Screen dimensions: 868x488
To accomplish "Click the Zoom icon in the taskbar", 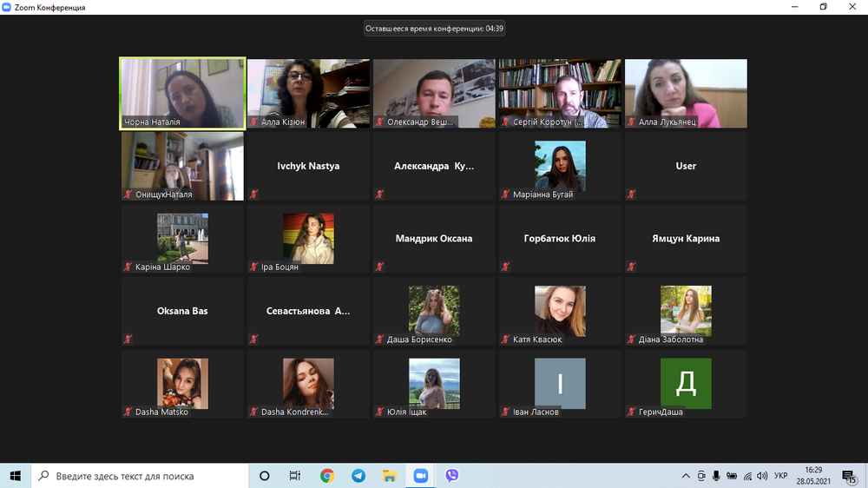I will 421,476.
